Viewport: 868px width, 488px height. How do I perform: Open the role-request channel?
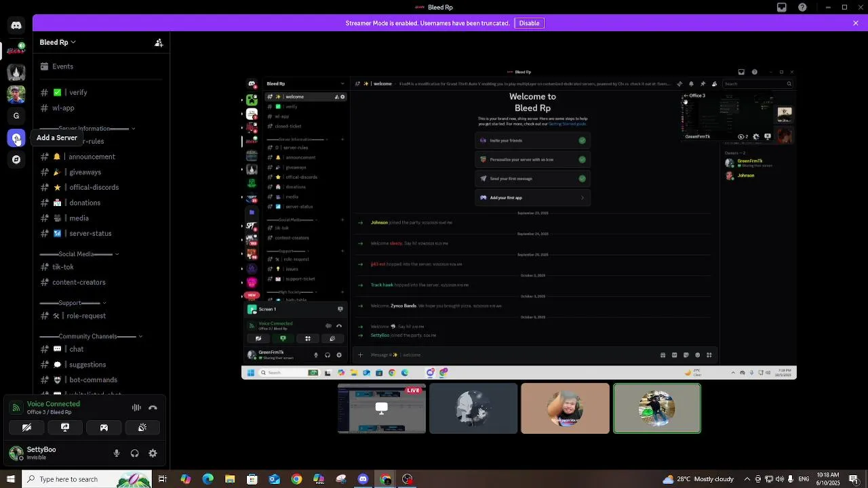(x=102, y=316)
